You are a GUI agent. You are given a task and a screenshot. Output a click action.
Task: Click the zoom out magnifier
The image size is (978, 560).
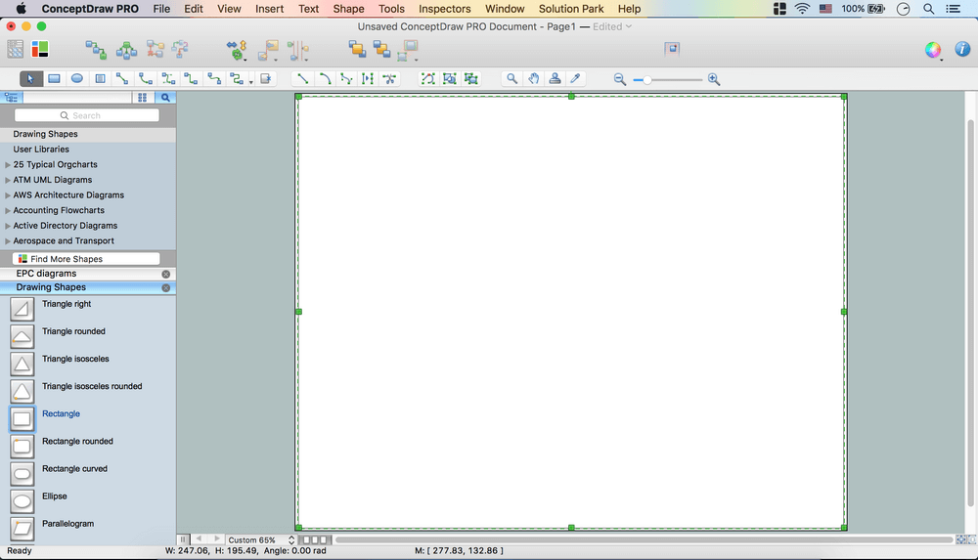pos(619,79)
